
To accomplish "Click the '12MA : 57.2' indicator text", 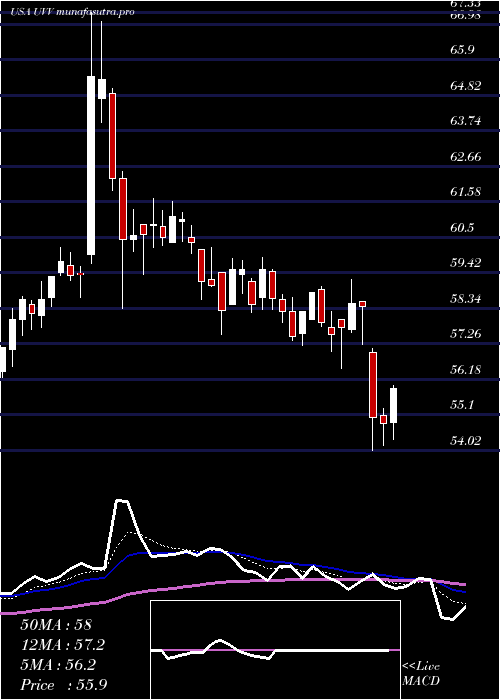I will [64, 645].
